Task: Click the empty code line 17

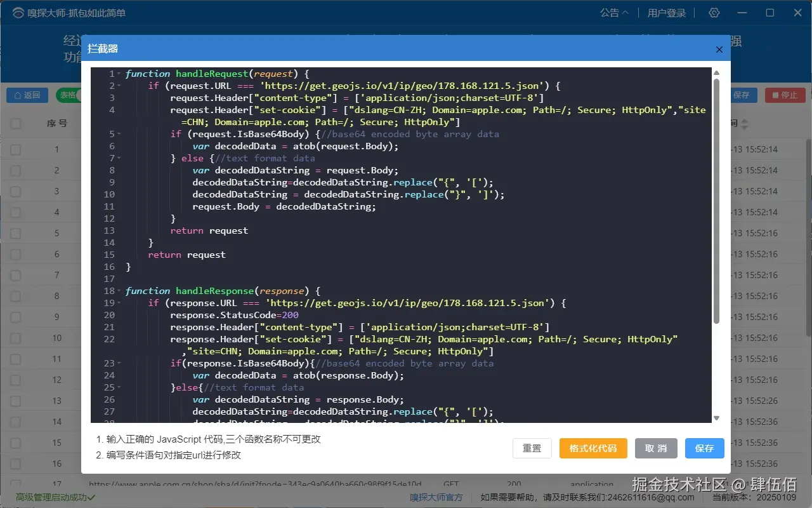Action: pos(419,279)
